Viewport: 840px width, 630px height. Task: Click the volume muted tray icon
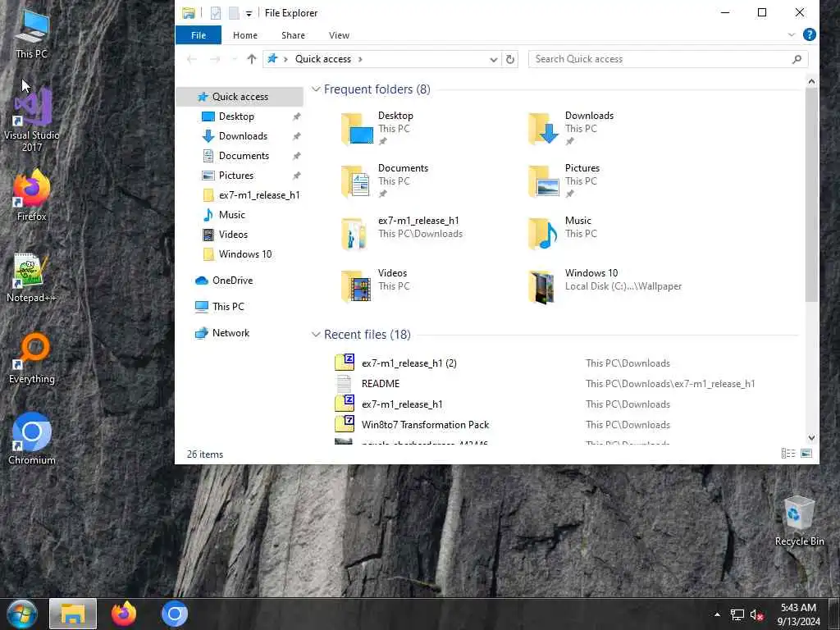click(756, 615)
